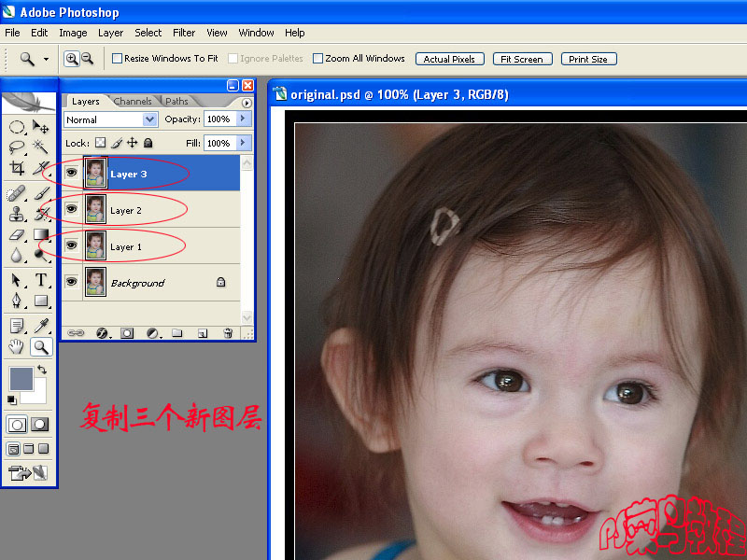Create a new layer group folder
This screenshot has height=560, width=747.
177,333
